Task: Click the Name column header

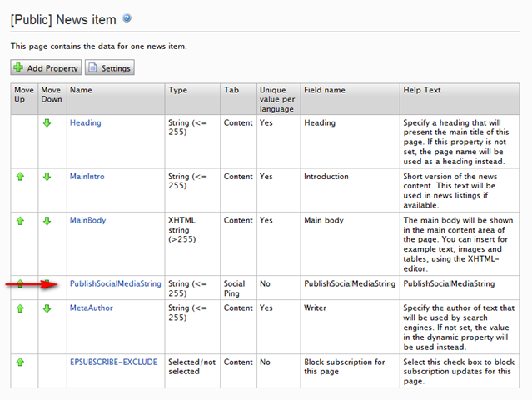Action: (x=80, y=90)
